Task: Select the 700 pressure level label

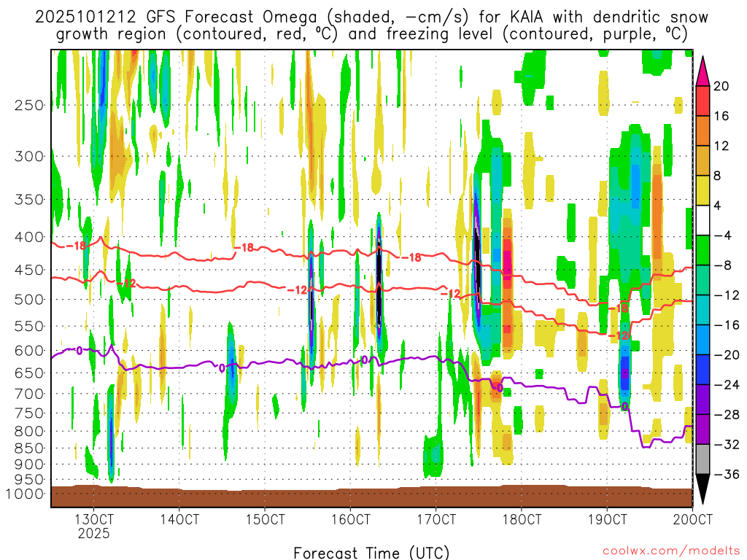Action: click(x=29, y=394)
